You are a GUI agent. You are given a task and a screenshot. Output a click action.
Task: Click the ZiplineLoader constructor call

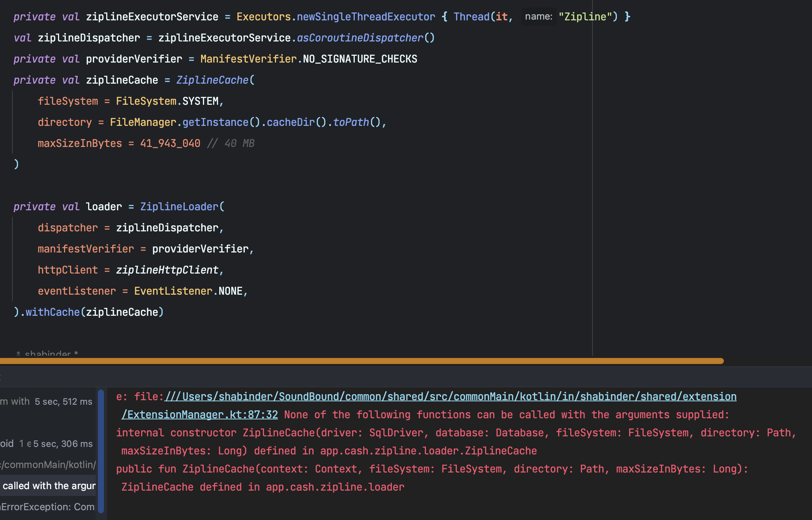click(179, 207)
